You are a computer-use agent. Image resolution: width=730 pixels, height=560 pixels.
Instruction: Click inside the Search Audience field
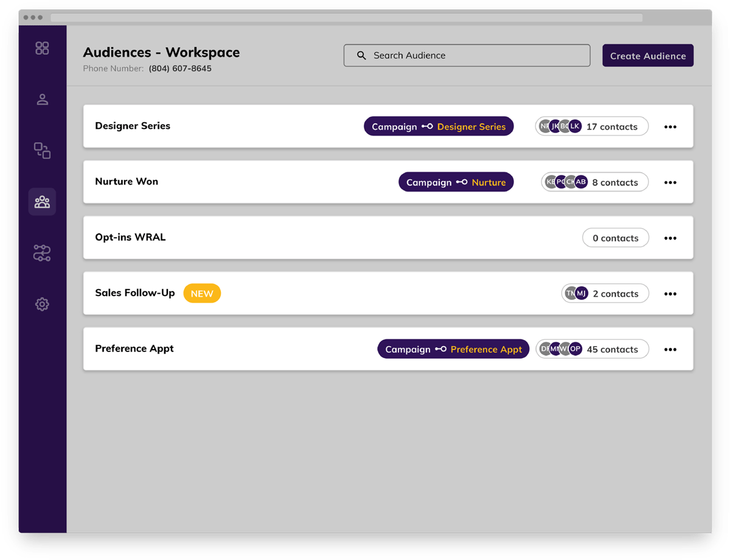(x=467, y=55)
